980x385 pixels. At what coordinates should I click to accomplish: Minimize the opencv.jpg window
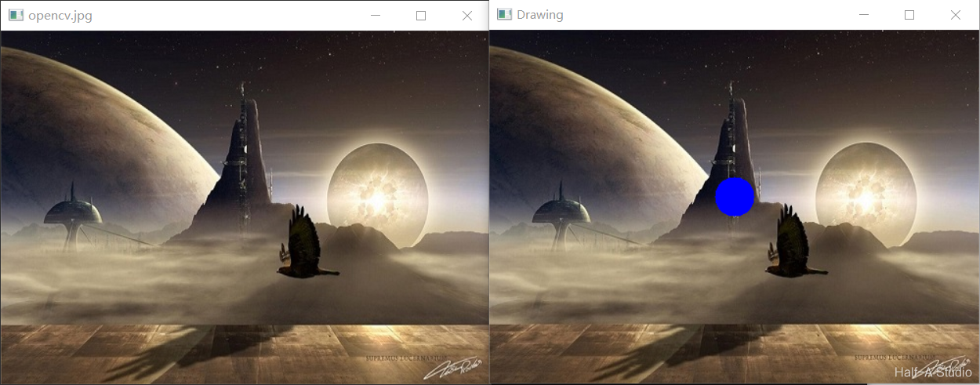376,16
